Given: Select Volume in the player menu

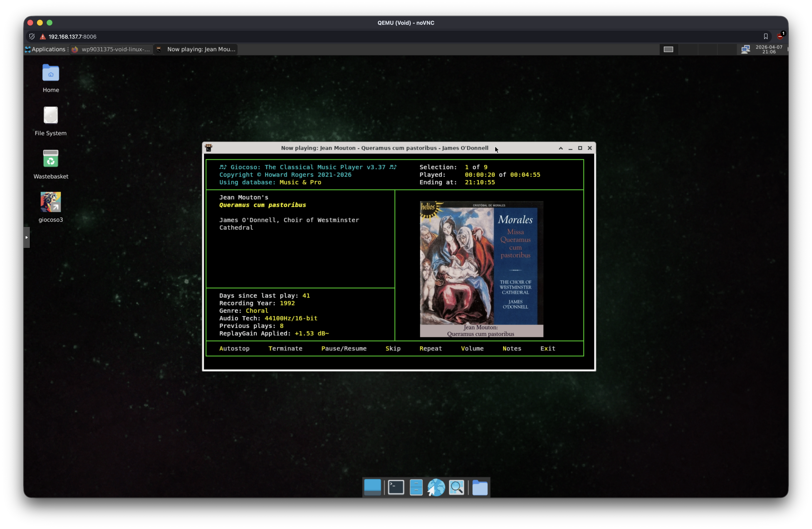Looking at the screenshot, I should tap(472, 348).
